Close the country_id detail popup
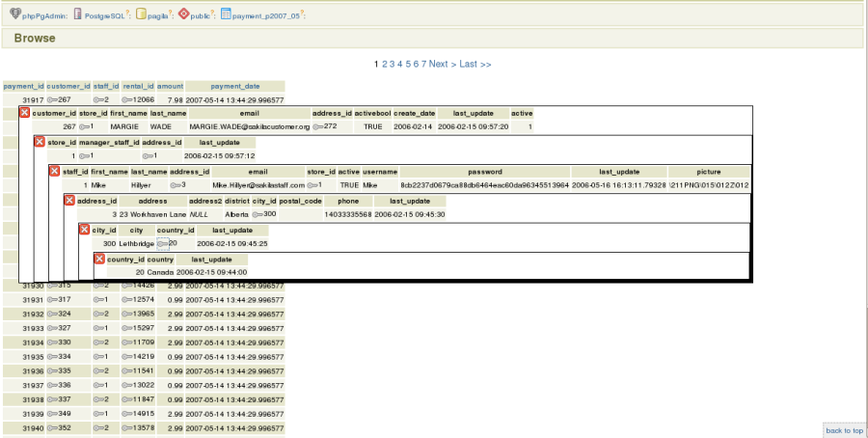868x438 pixels. 98,260
